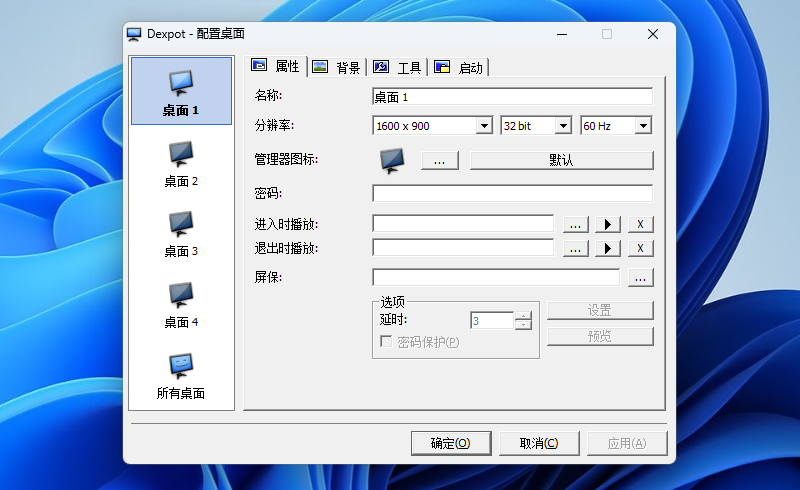Click the 进入时播放 path field
The height and width of the screenshot is (490, 800).
pos(463,224)
